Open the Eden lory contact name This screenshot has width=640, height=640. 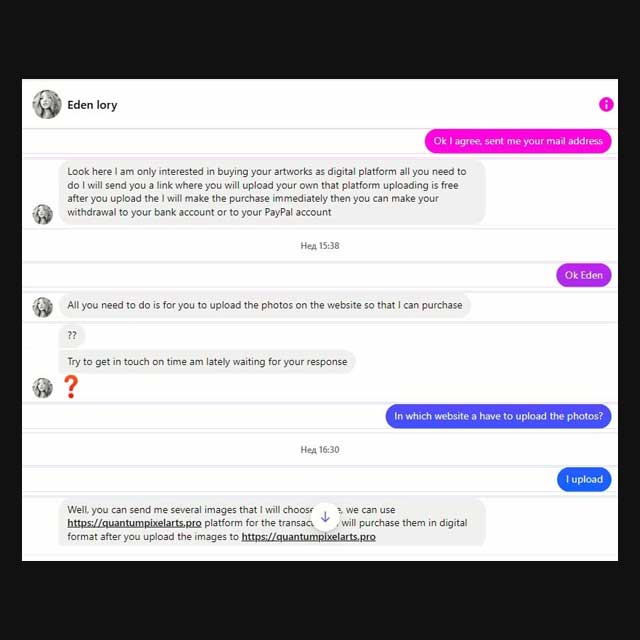(x=92, y=105)
